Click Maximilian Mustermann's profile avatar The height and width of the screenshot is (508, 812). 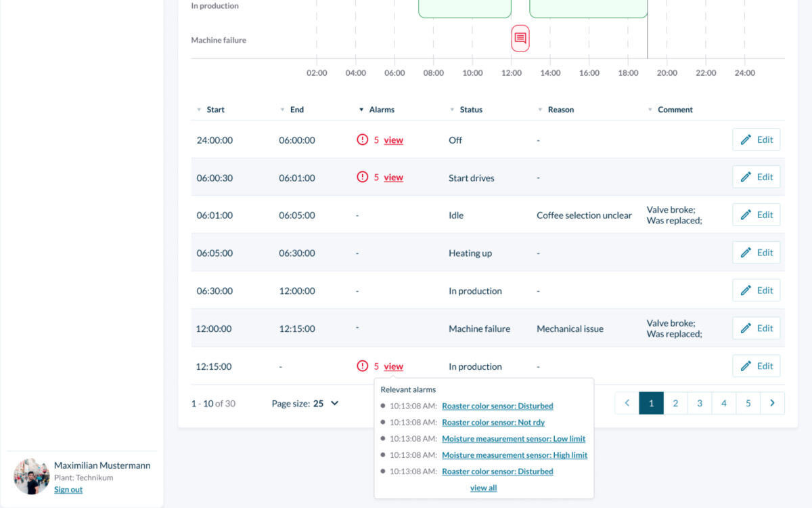pyautogui.click(x=31, y=476)
